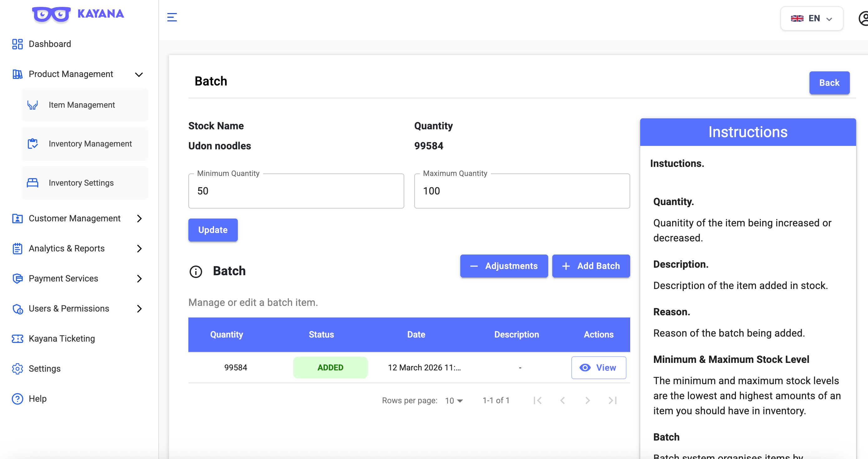Click the Payment Services shield icon
Screen dimensions: 868x459
(18, 279)
